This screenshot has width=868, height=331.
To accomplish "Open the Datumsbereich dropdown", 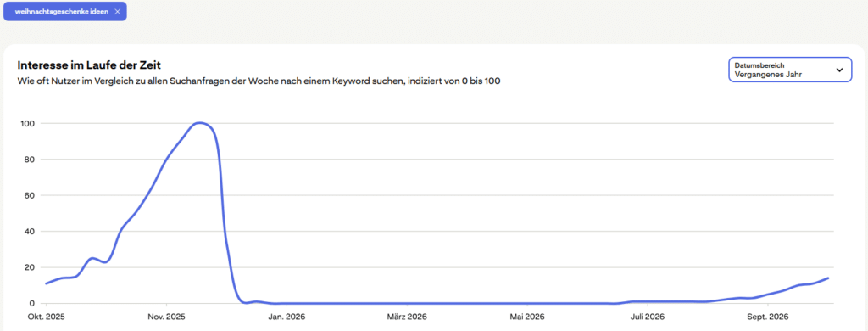I will (790, 70).
